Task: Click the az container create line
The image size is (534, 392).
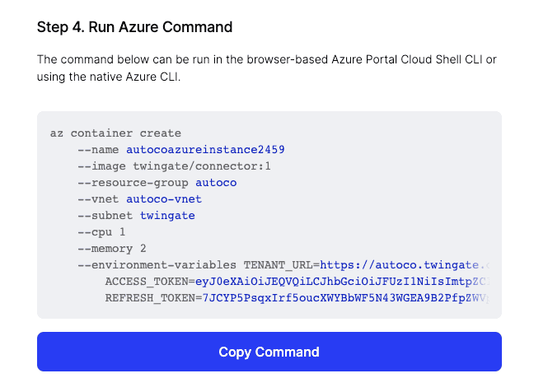Action: pos(115,133)
